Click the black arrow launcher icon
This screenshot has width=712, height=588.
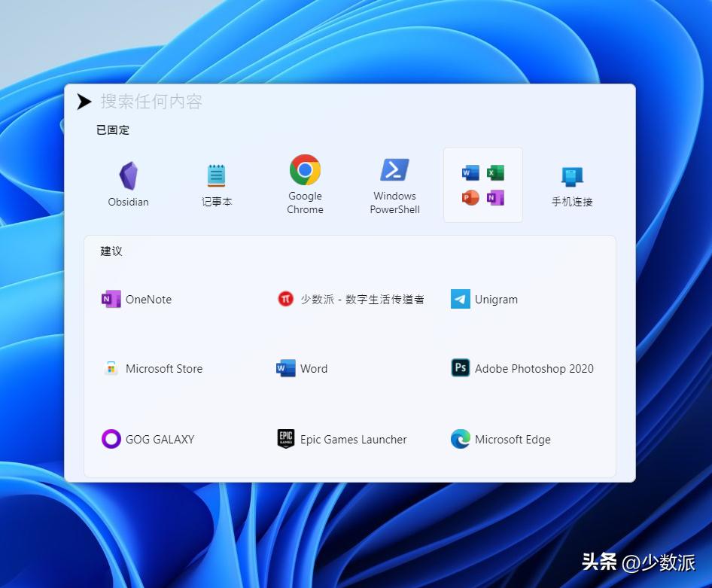tap(84, 102)
